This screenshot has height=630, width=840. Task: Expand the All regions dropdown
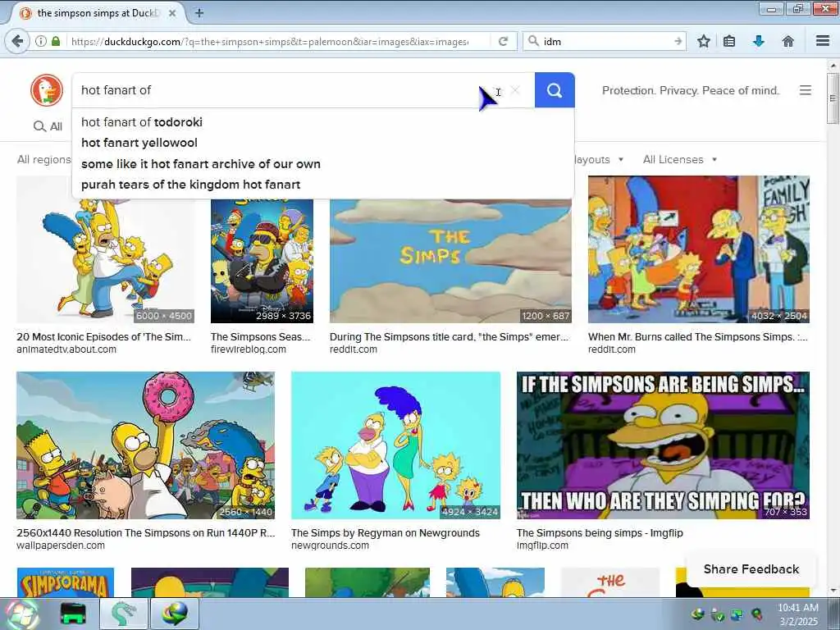pos(44,160)
